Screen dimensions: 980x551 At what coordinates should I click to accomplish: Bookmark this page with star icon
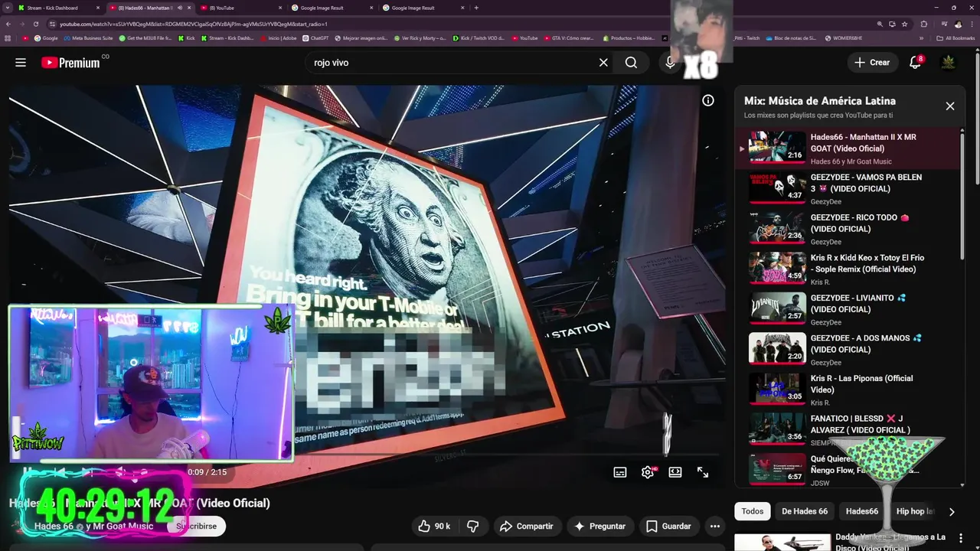pos(904,24)
